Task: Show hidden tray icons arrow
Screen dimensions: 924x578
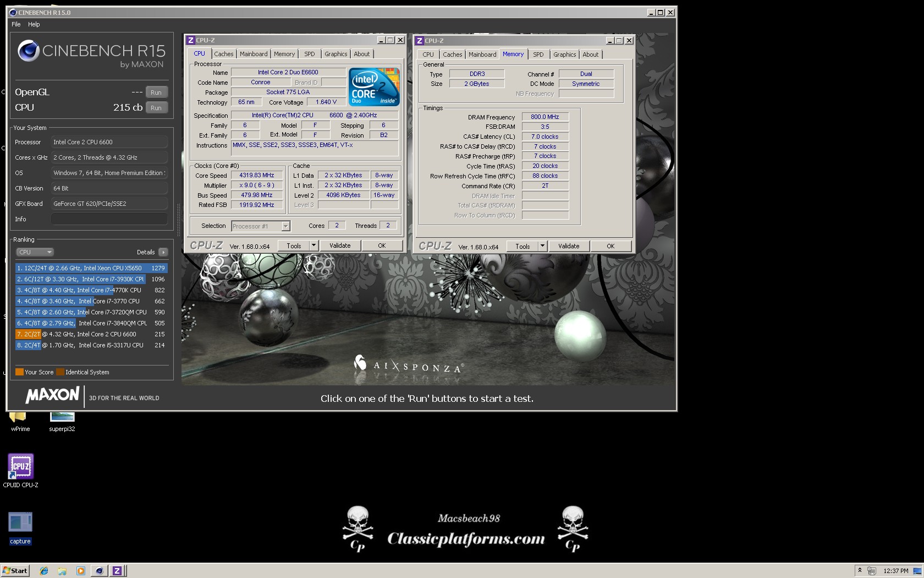Action: 859,570
